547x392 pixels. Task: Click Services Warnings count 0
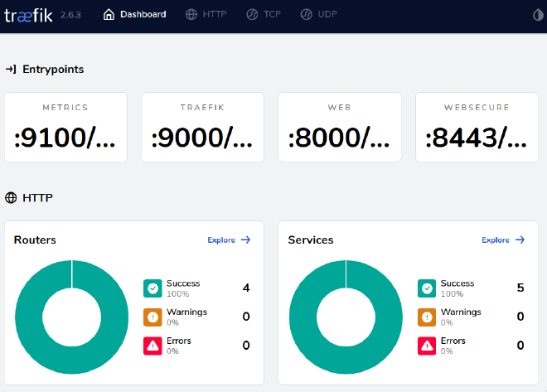click(x=520, y=317)
